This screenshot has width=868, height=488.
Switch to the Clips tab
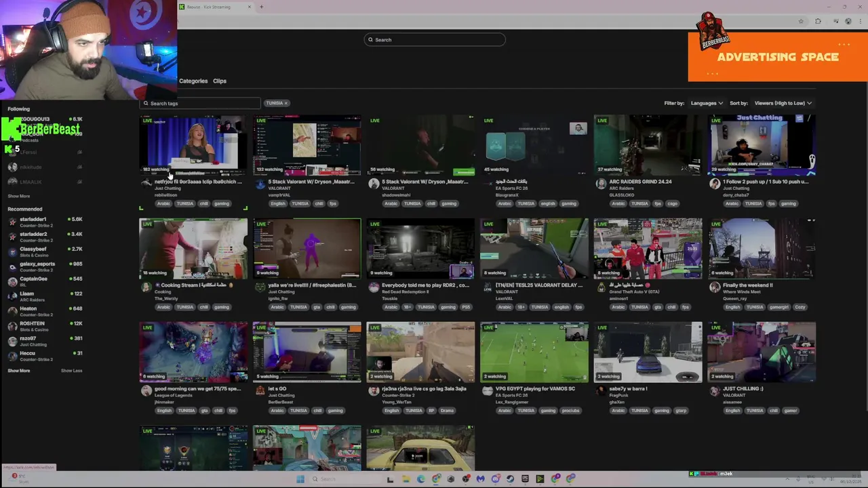tap(220, 81)
